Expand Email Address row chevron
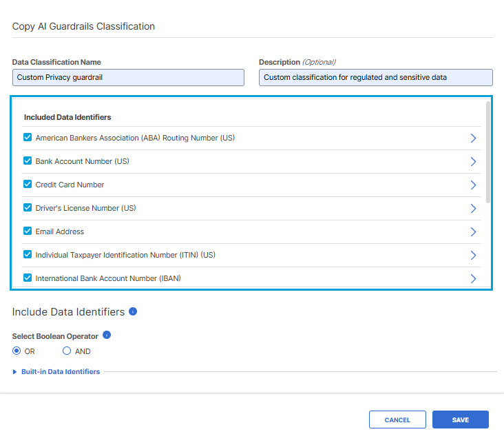The width and height of the screenshot is (504, 445). (473, 232)
